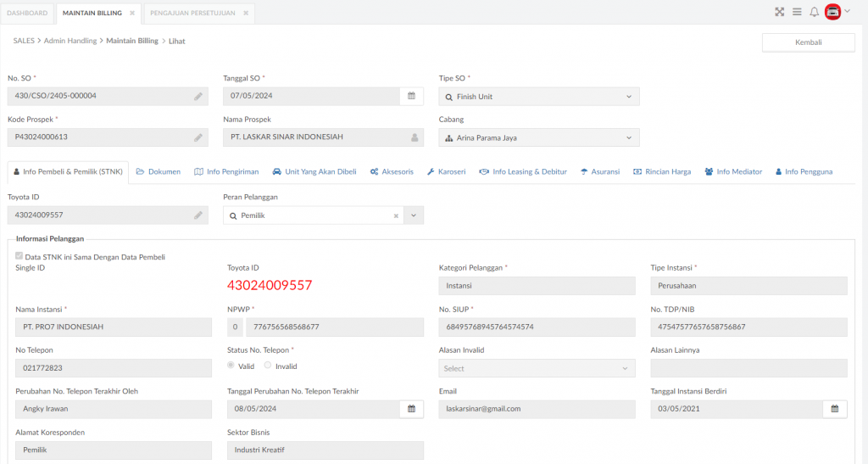Close the Pengajuan Persetujuan tab with x
The width and height of the screenshot is (868, 464).
click(x=246, y=13)
